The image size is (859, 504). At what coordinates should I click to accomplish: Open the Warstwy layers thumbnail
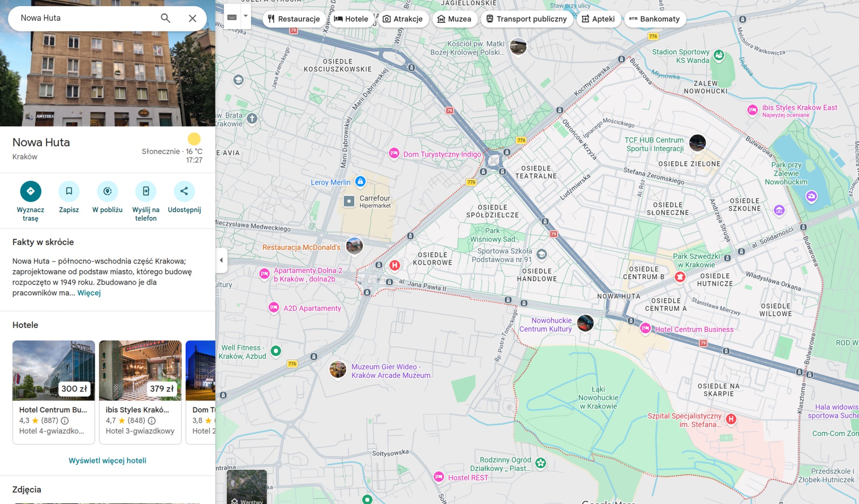(247, 487)
